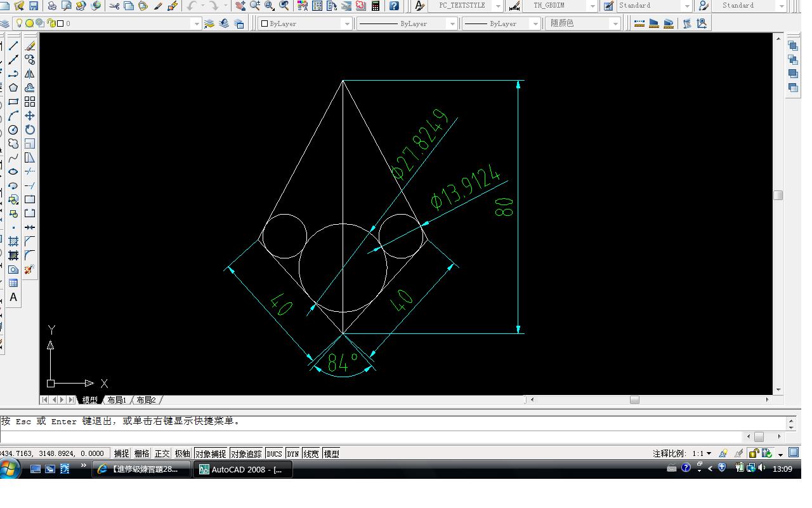Select the Multiline Text tool
Screen dimensions: 812x508
[13, 297]
